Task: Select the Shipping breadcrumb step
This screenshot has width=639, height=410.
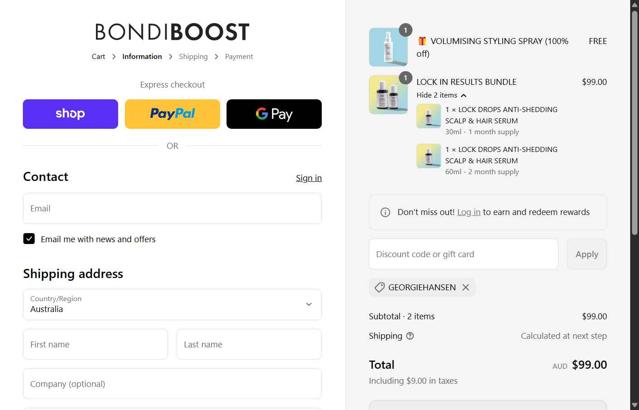Action: 193,56
